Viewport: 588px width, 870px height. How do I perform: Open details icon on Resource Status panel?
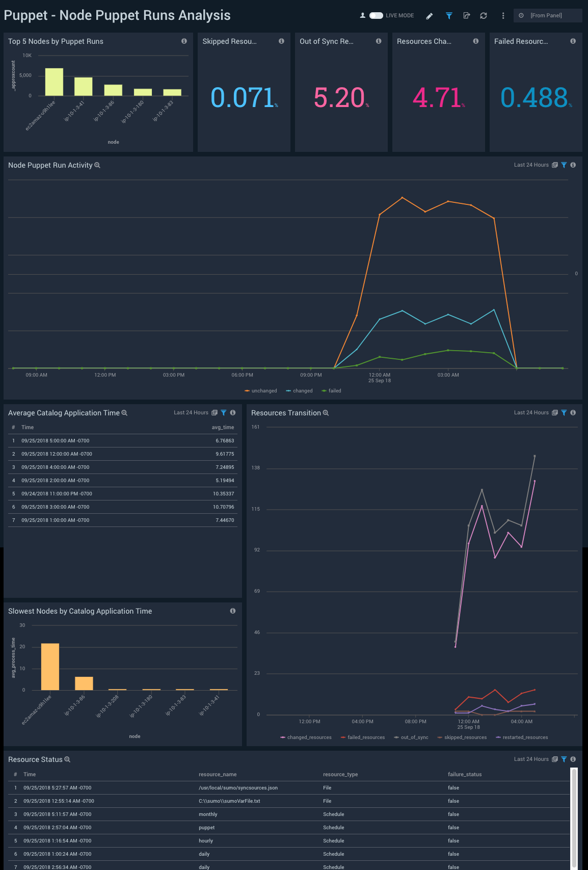coord(555,759)
